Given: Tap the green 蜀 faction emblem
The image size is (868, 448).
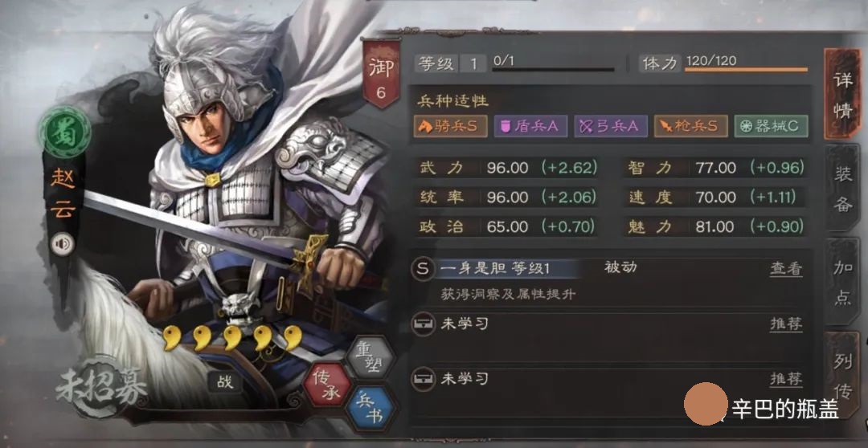Looking at the screenshot, I should click(64, 133).
